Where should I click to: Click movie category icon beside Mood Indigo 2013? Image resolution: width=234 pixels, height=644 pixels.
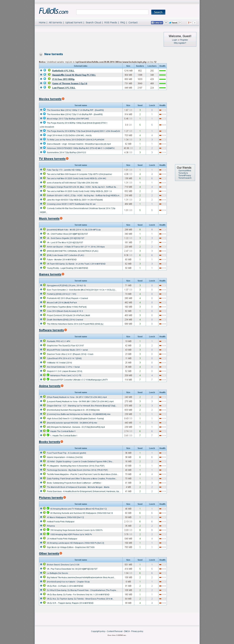tap(44, 118)
